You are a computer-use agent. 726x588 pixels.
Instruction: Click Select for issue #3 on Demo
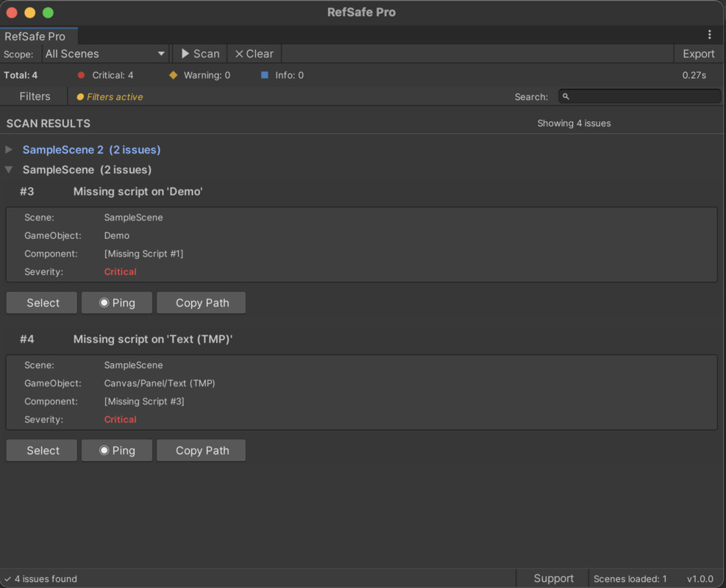click(42, 303)
